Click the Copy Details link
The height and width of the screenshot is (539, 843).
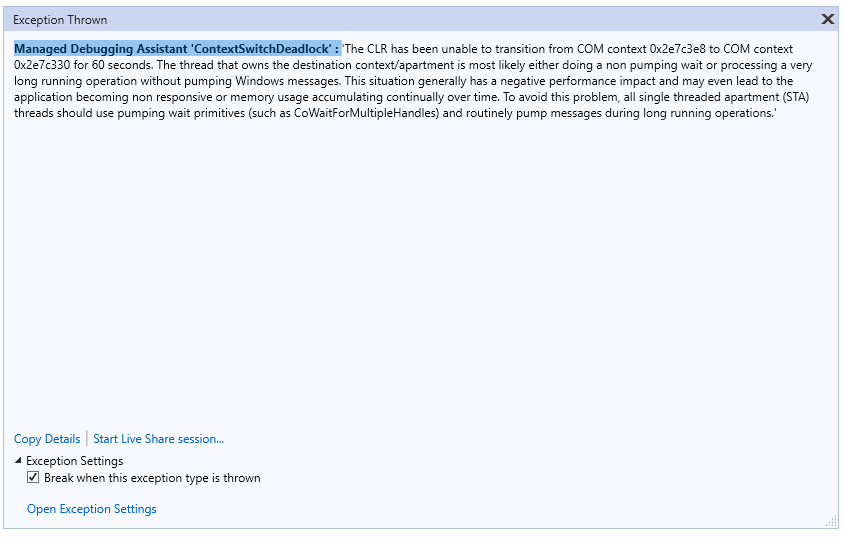tap(47, 439)
